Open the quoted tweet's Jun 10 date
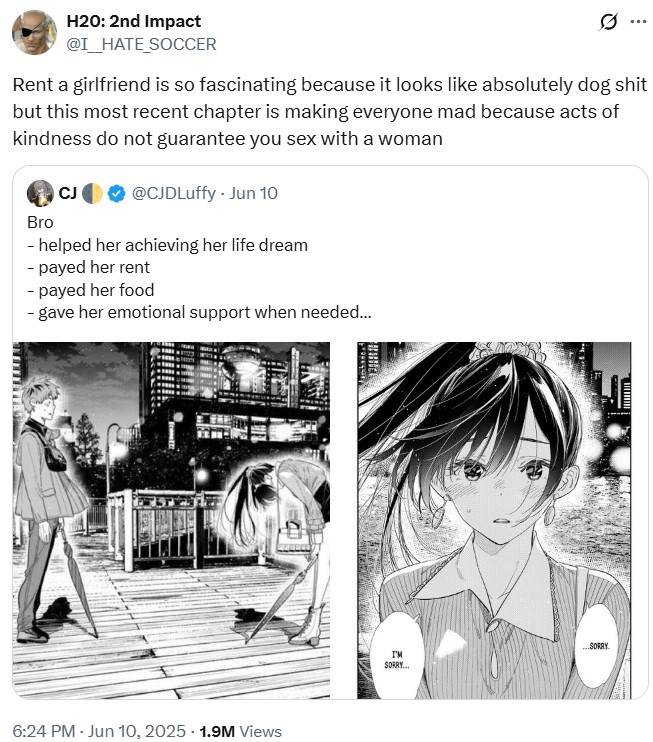 [253, 194]
